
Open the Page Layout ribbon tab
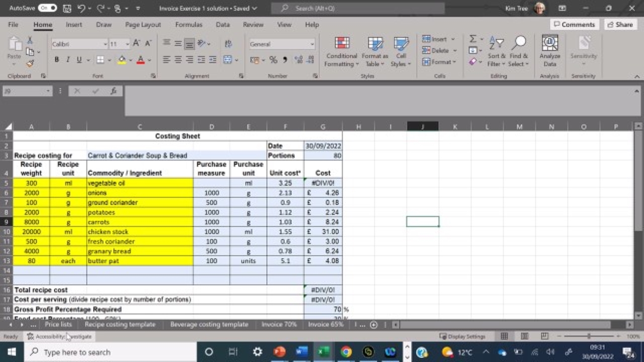pos(143,25)
